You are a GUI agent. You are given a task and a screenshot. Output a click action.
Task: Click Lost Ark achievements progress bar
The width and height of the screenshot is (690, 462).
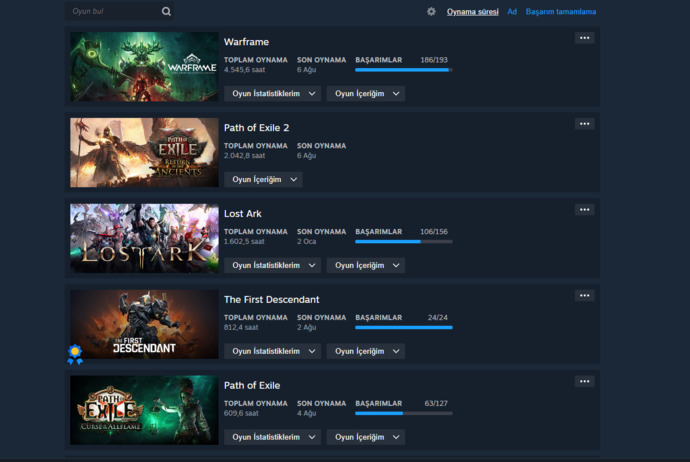pyautogui.click(x=404, y=242)
